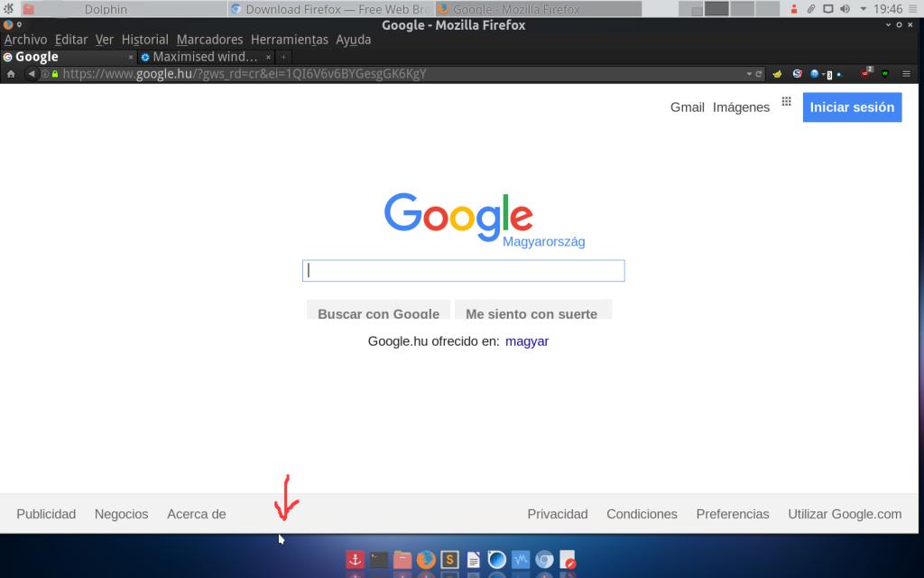
Task: Click the Firefox home button
Action: point(11,74)
